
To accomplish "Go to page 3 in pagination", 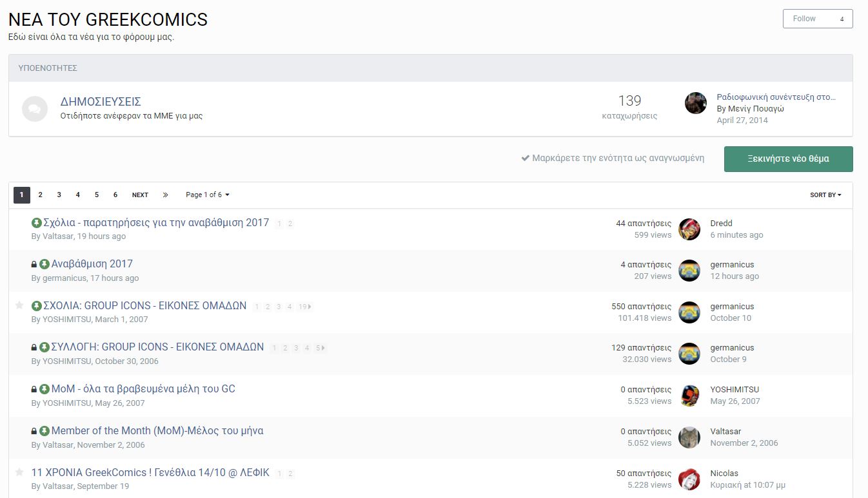I will (59, 195).
